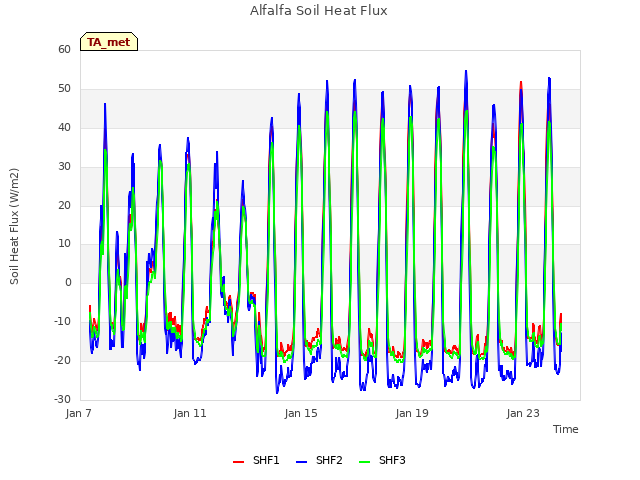Click the -10 y-axis tick label
The image size is (640, 480).
coord(62,322)
